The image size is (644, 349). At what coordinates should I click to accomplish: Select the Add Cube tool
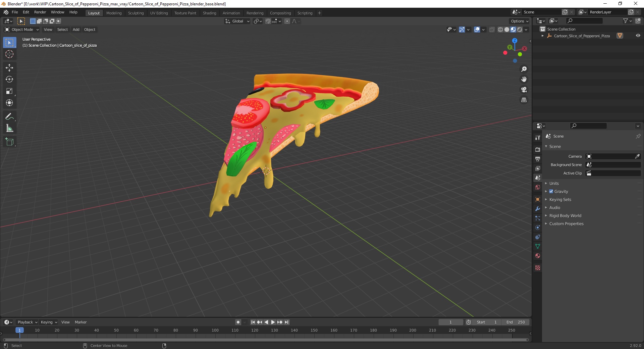9,142
